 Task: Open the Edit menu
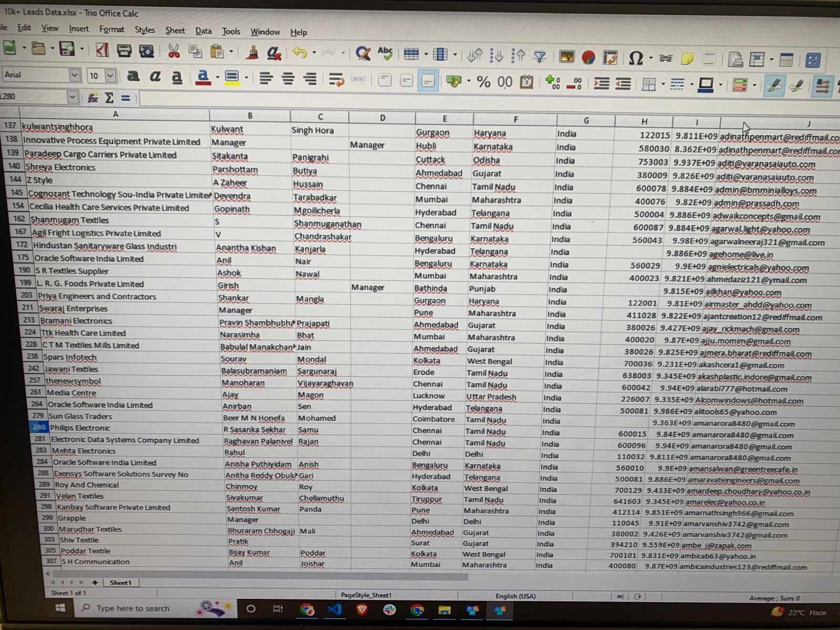24,28
